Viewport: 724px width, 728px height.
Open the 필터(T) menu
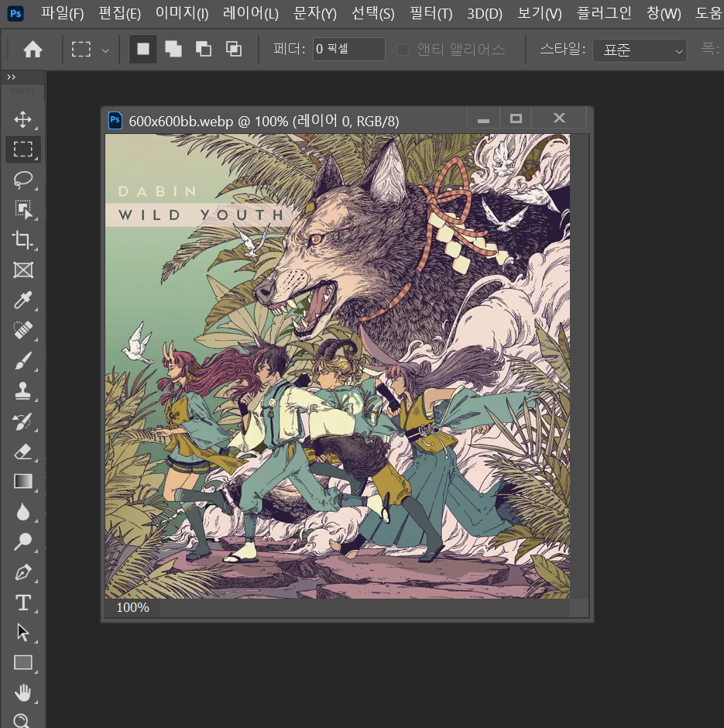[x=431, y=13]
